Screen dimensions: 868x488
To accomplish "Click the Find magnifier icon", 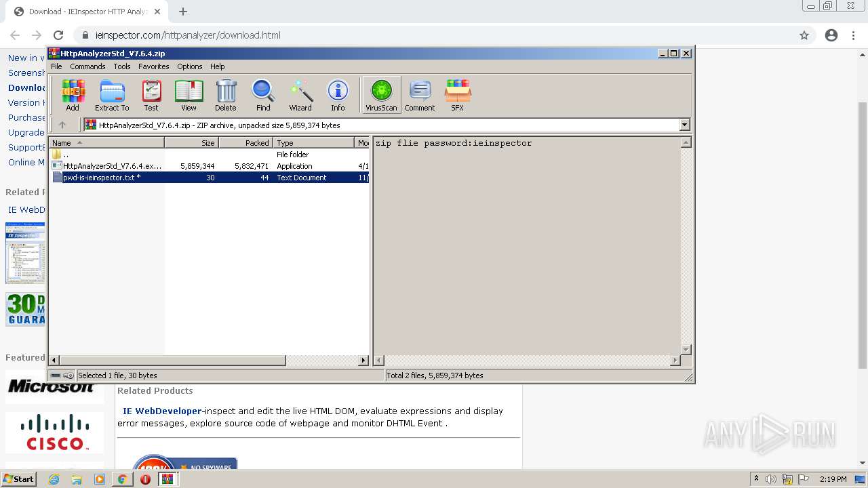I will [x=263, y=95].
